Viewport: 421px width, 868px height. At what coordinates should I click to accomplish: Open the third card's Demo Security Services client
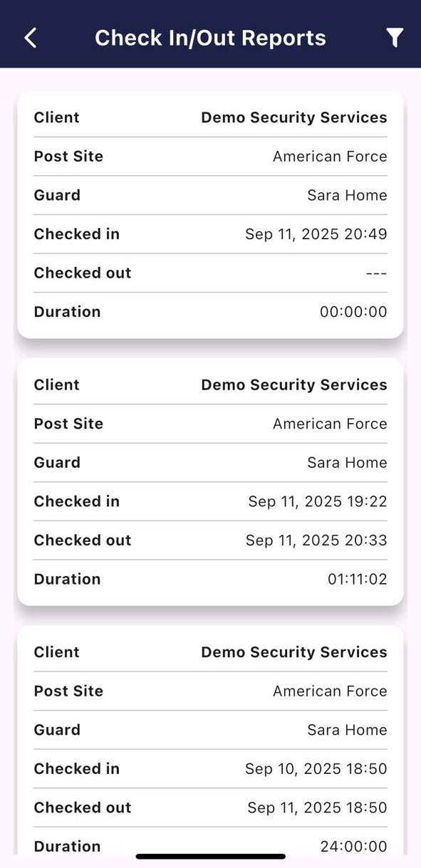(294, 652)
